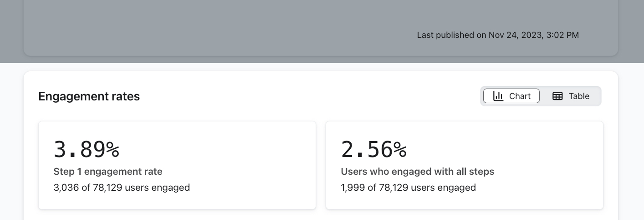
Task: Click the Last published text
Action: (x=446, y=35)
